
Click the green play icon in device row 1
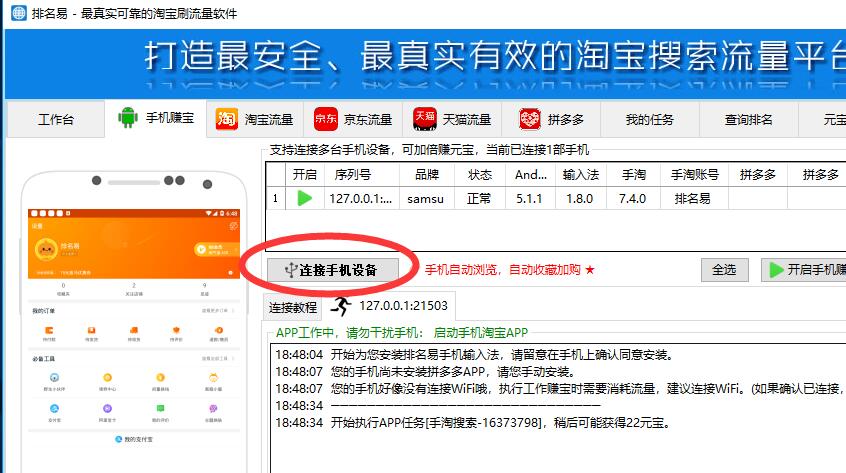click(x=305, y=198)
